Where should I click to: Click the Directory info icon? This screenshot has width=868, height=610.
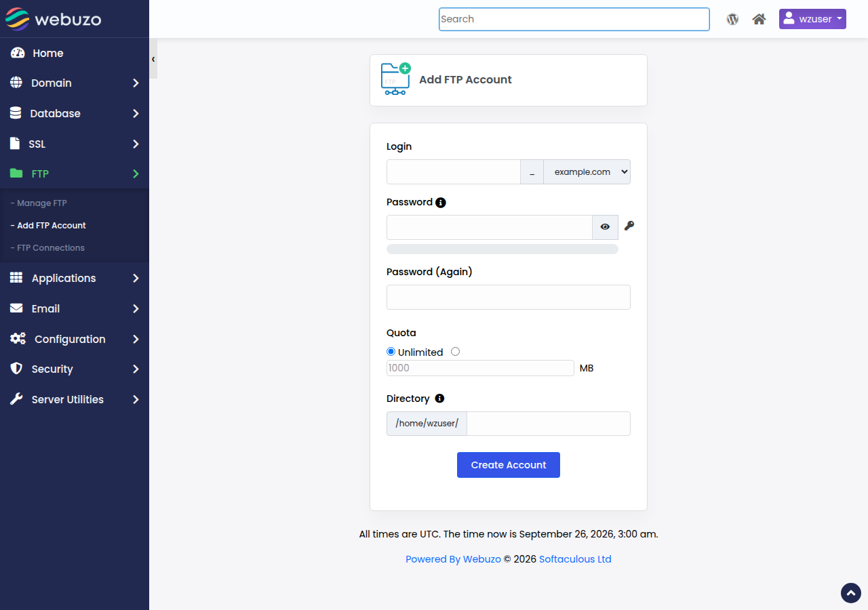coord(439,399)
